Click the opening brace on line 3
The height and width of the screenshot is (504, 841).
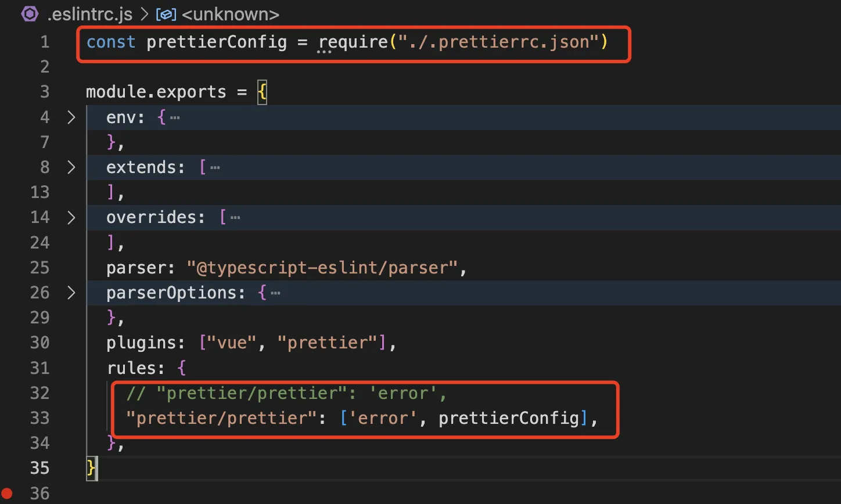click(x=263, y=92)
